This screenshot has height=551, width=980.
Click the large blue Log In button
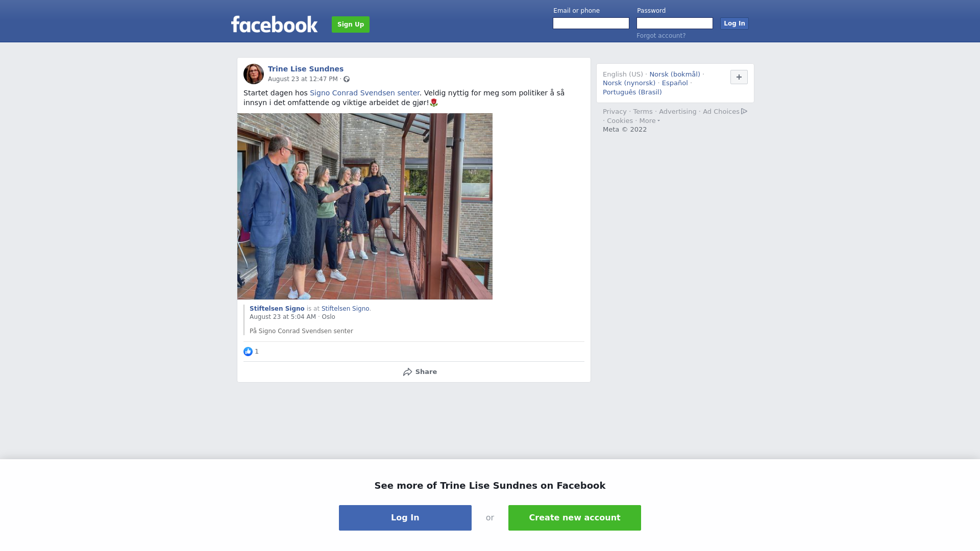405,518
